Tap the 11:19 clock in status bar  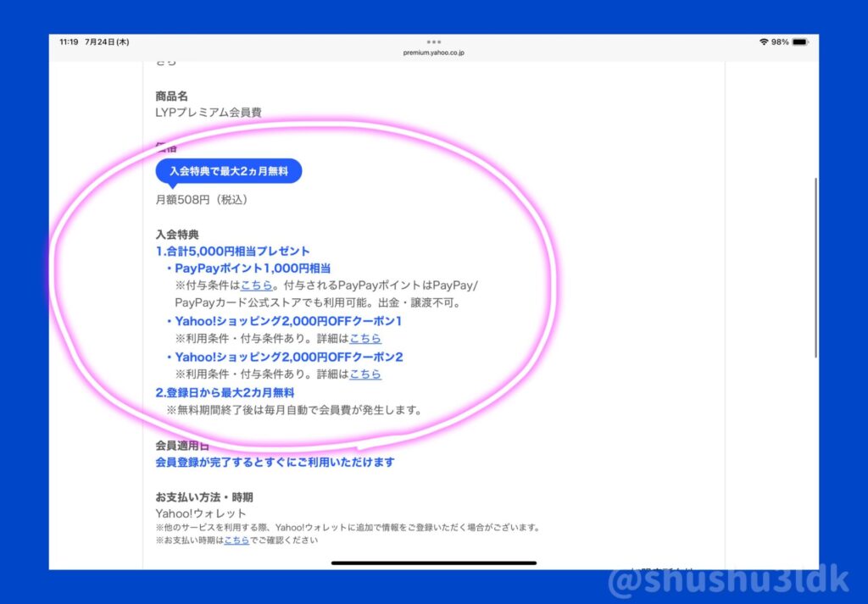click(x=69, y=42)
